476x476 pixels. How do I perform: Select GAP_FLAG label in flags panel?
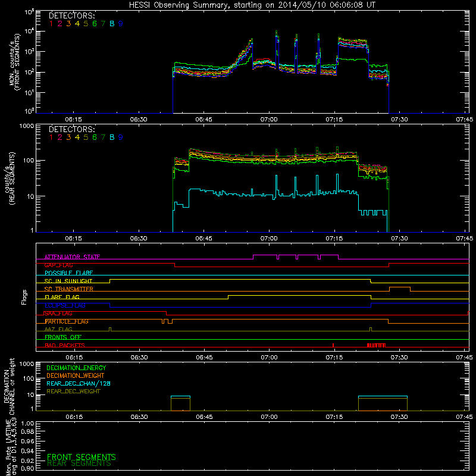58,265
